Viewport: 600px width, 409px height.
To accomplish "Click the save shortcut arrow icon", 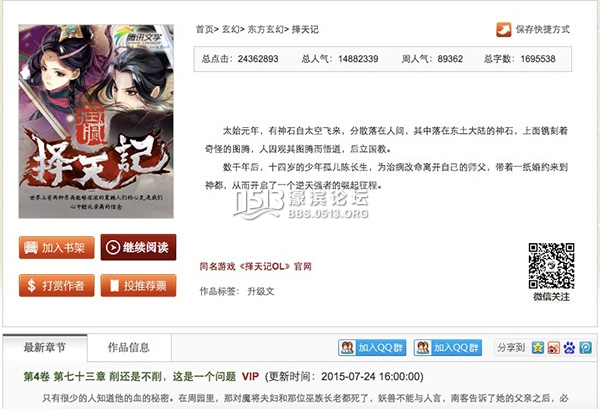I will [503, 29].
